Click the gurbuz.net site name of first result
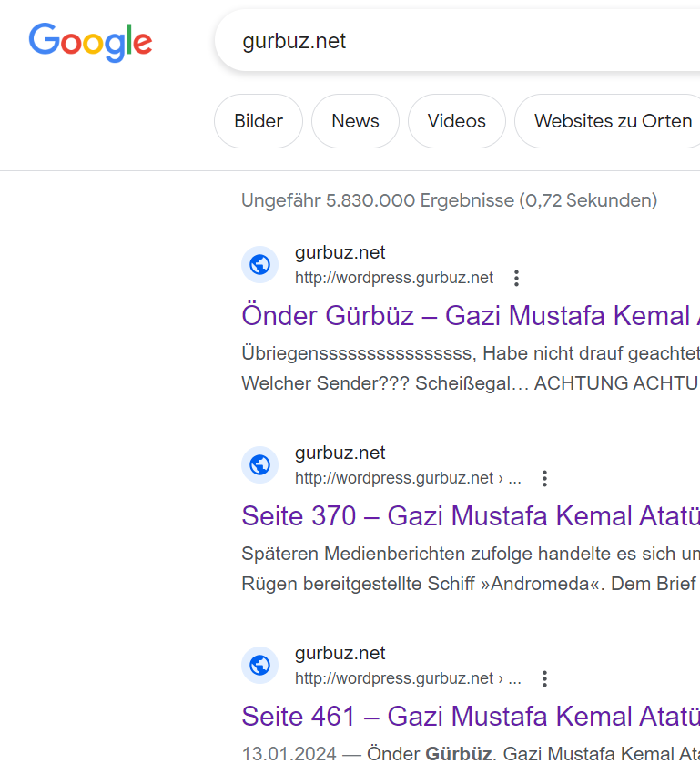The image size is (700, 774). click(x=340, y=253)
